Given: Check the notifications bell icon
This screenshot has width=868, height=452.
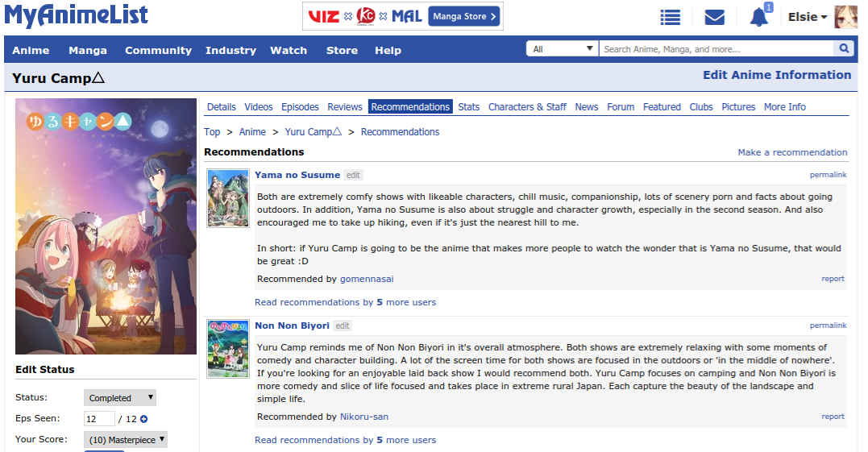Looking at the screenshot, I should tap(758, 17).
